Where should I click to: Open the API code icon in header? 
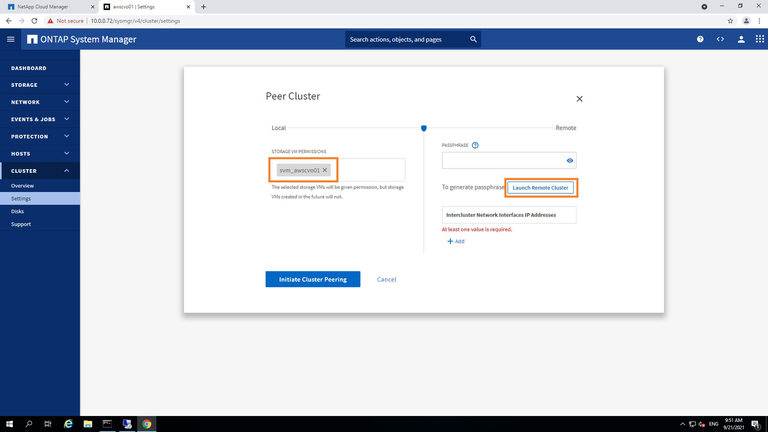720,39
